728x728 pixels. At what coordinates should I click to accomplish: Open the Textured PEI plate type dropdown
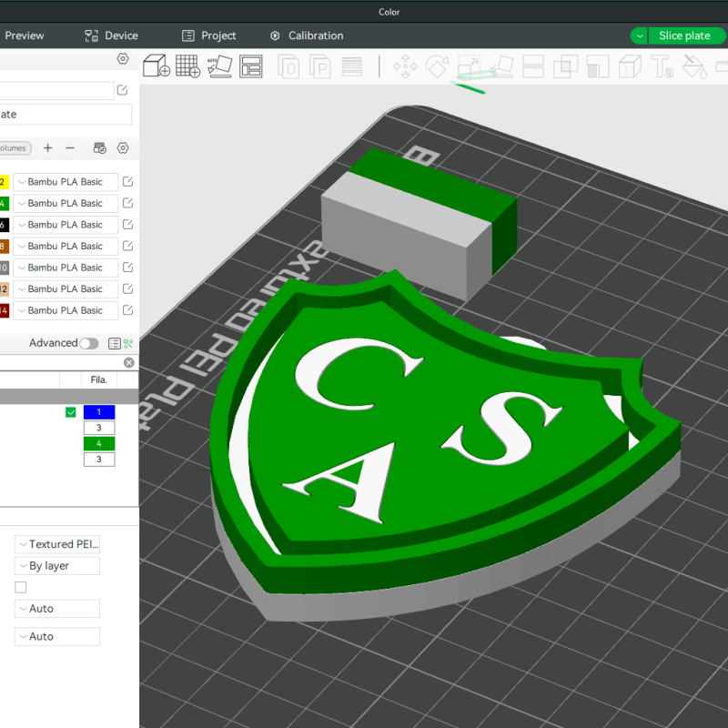coord(56,544)
